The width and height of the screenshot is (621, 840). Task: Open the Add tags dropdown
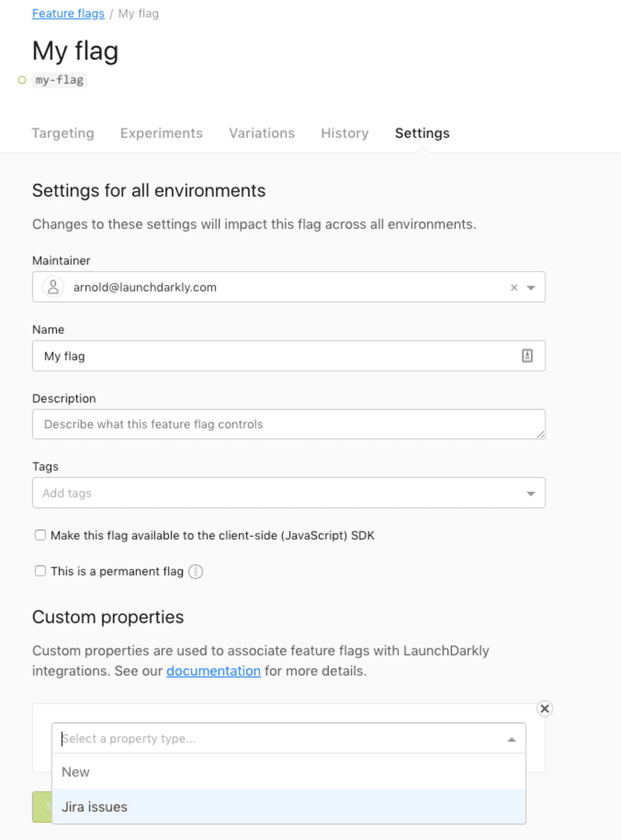[x=530, y=493]
